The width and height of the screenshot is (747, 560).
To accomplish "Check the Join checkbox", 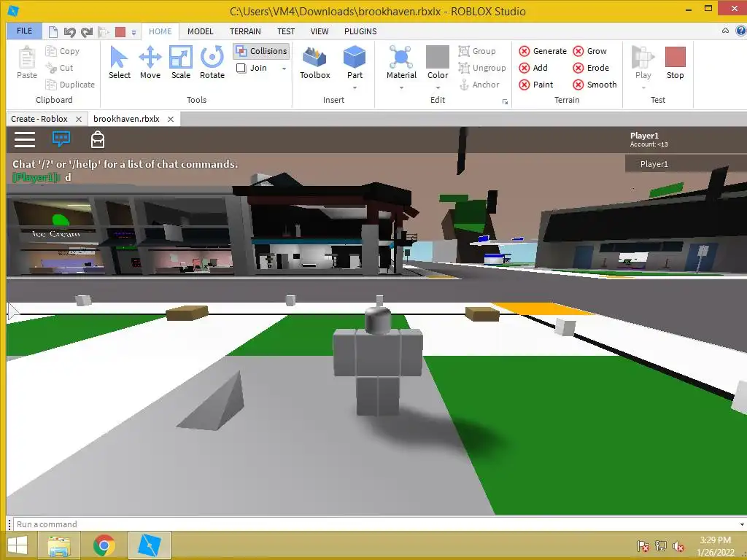I will pyautogui.click(x=241, y=68).
